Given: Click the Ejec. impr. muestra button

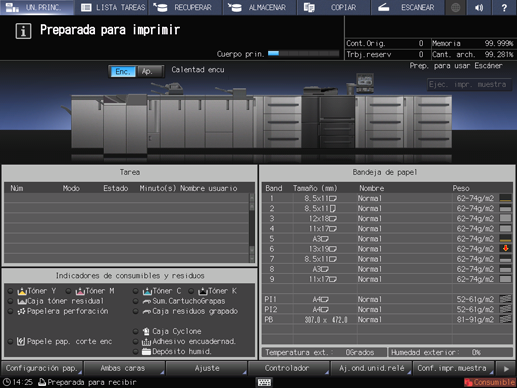Looking at the screenshot, I should (469, 84).
